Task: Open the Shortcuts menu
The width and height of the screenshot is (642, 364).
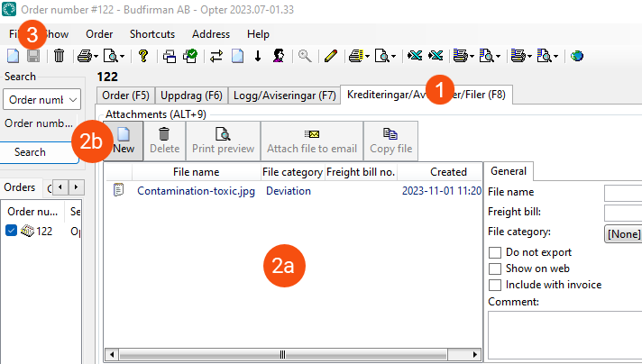Action: [151, 33]
